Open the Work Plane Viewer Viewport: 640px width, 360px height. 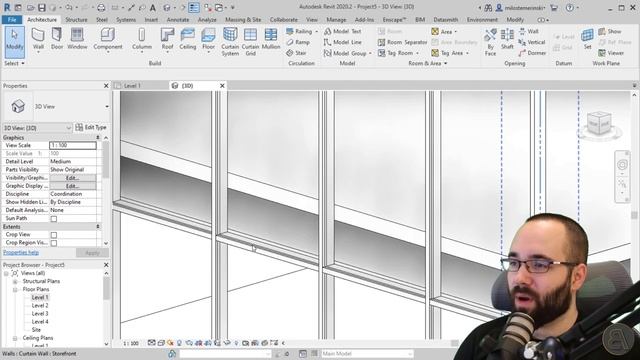[611, 53]
